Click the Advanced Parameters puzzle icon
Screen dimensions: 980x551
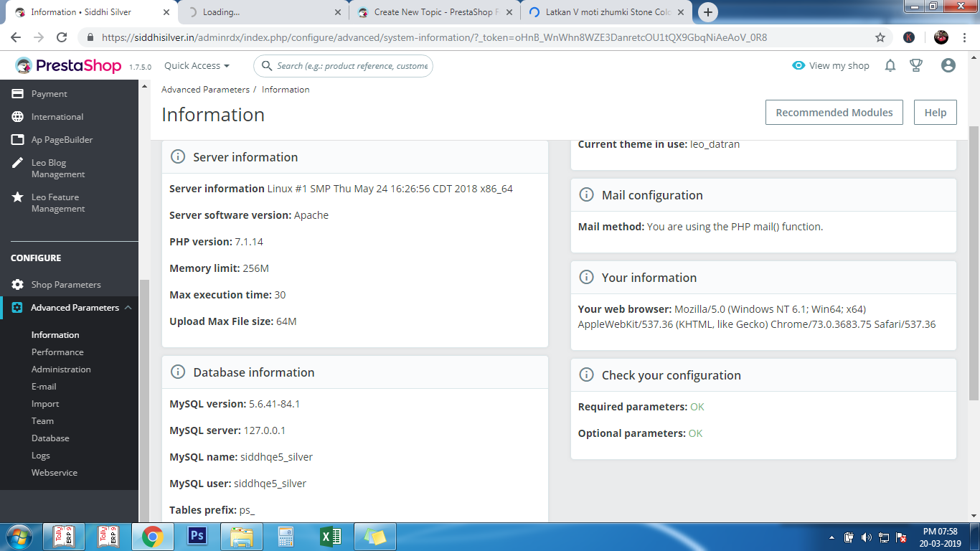pos(18,308)
